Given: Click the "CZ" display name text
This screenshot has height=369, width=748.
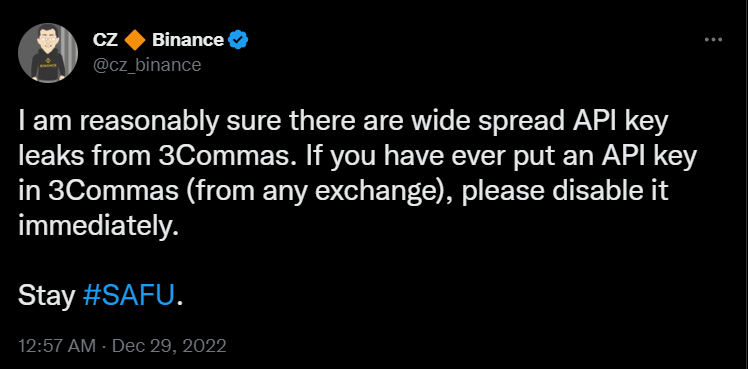Looking at the screenshot, I should (105, 41).
